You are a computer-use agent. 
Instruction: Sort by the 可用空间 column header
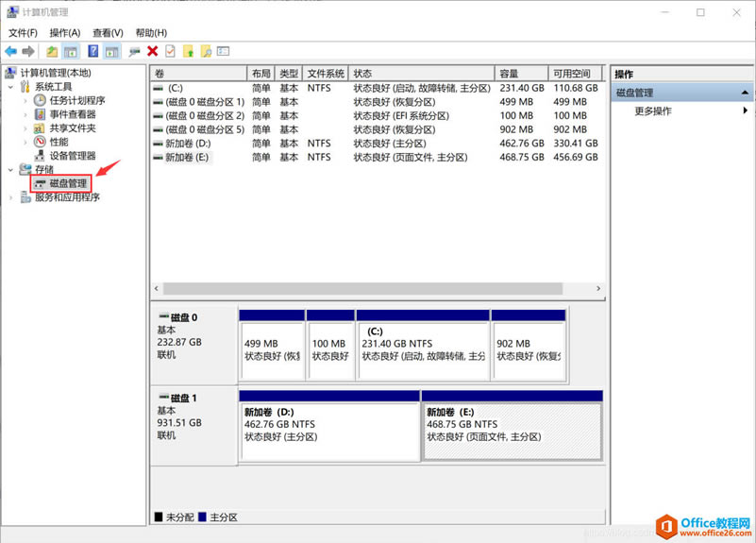coord(576,74)
